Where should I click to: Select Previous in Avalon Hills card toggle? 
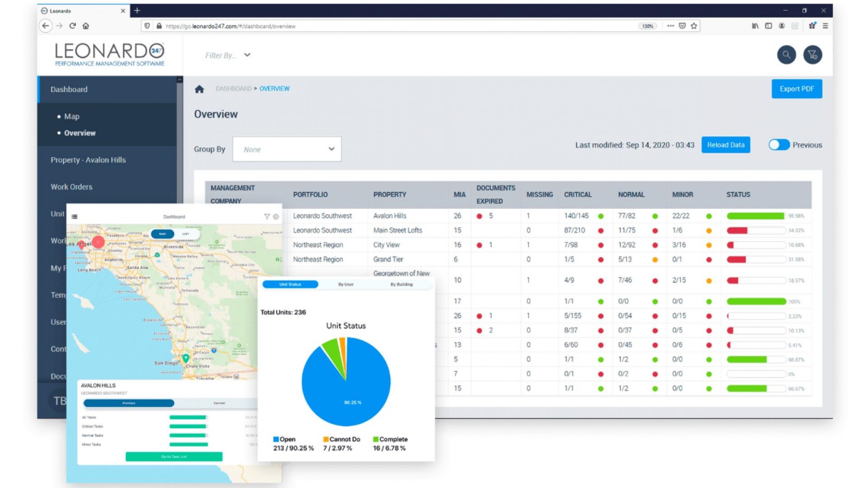(x=129, y=403)
